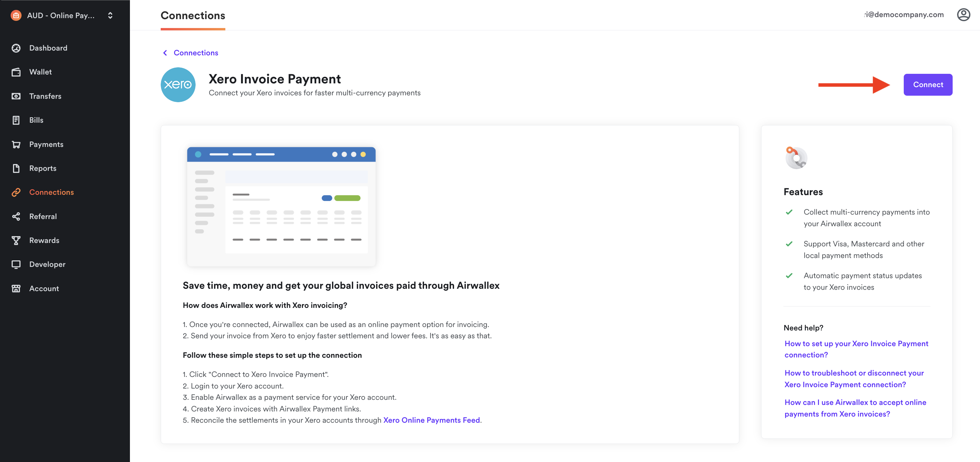Click the back chevron beside Connections
The width and height of the screenshot is (980, 462).
(165, 53)
